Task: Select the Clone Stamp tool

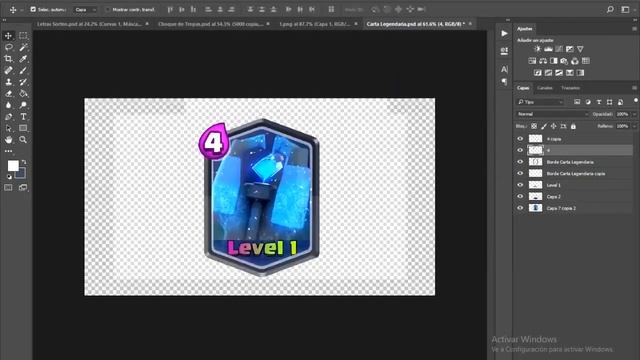Action: pos(9,82)
